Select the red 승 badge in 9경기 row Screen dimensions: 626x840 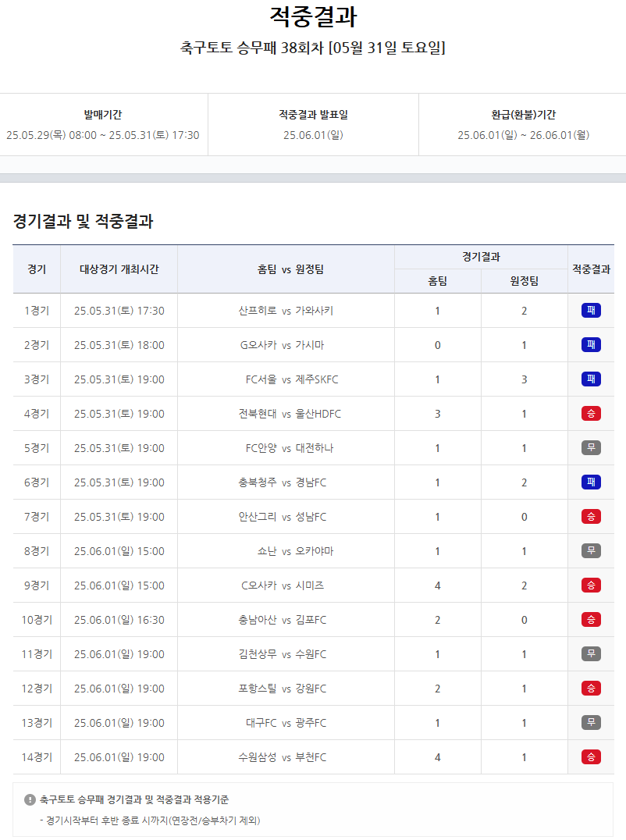click(x=591, y=586)
